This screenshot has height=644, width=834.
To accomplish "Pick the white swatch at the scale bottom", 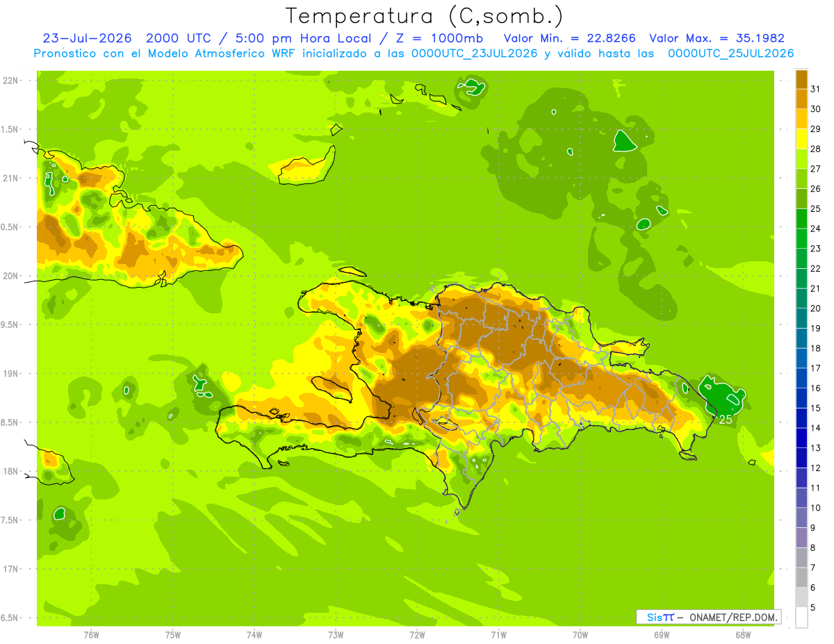I will 801,618.
